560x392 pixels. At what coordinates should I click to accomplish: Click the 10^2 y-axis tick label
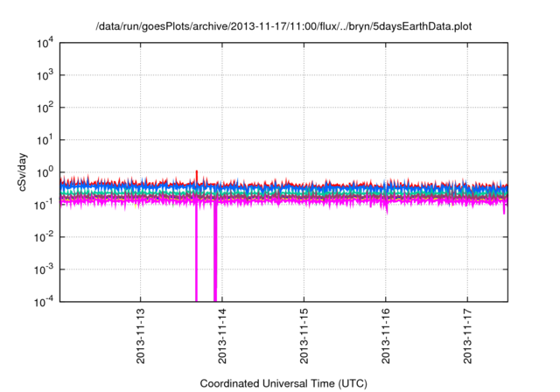pyautogui.click(x=45, y=108)
